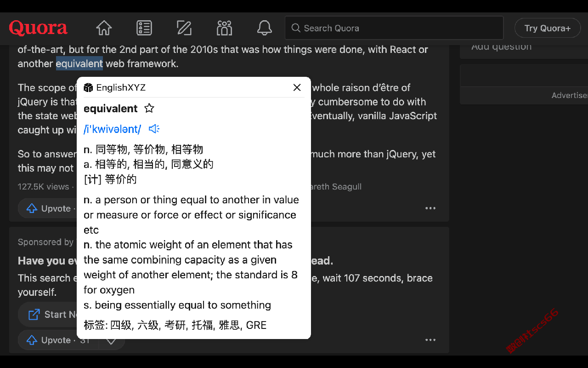
Task: Click inside the Search Quora field
Action: [x=394, y=28]
